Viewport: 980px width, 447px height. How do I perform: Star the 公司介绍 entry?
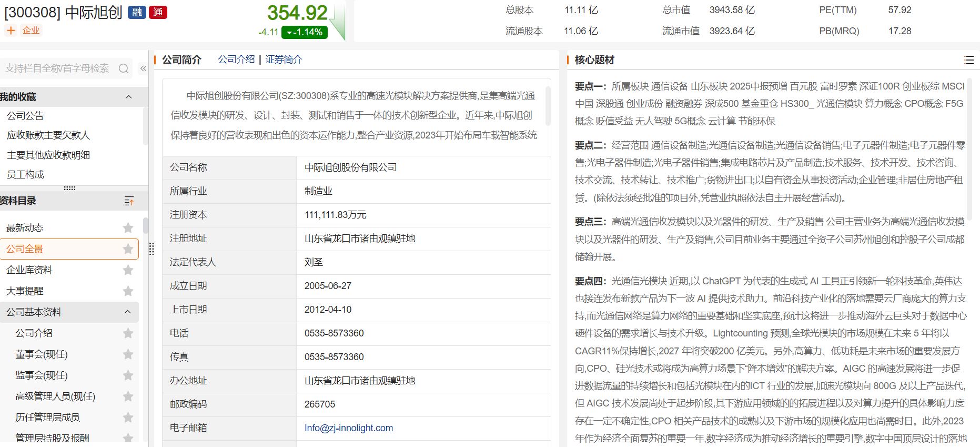[x=128, y=333]
